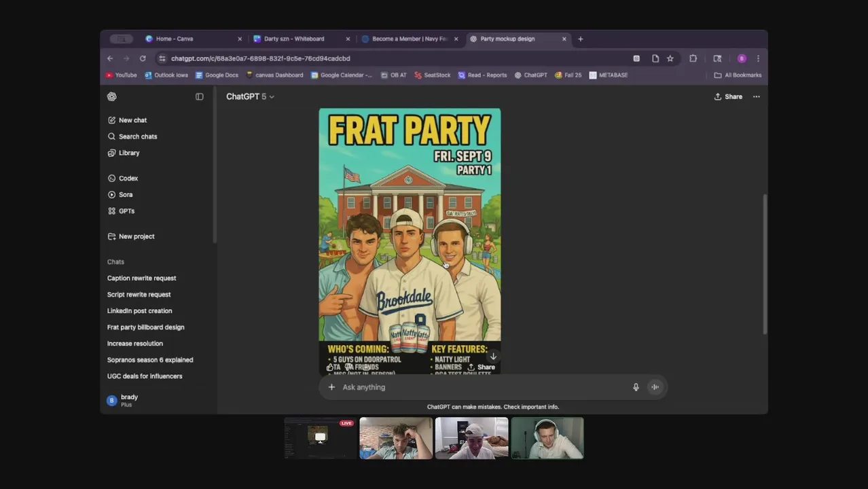
Task: Close the Home - Canva tab
Action: 240,39
